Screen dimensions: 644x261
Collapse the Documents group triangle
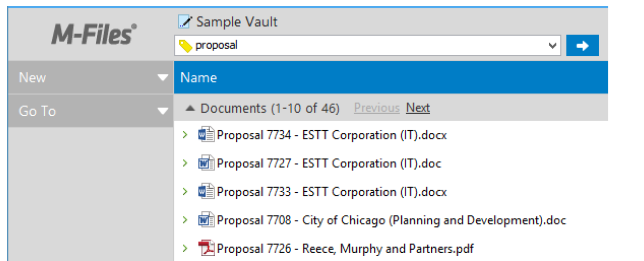tap(191, 108)
